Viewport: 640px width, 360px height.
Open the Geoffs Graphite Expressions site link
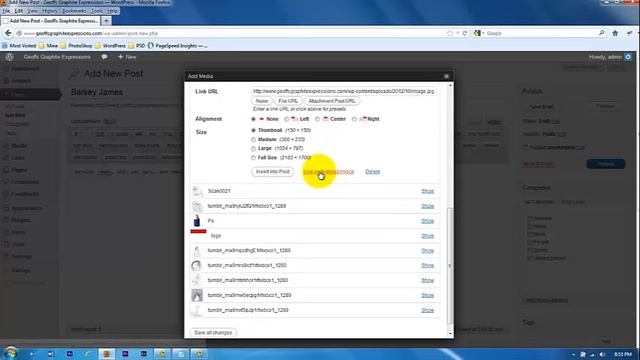click(57, 57)
